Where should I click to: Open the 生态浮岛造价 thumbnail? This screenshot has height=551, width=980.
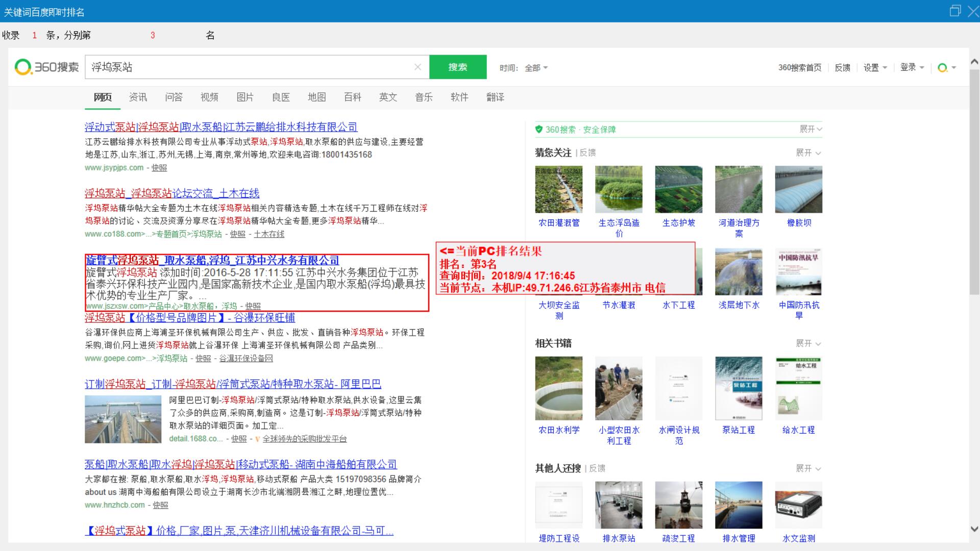[x=619, y=189]
